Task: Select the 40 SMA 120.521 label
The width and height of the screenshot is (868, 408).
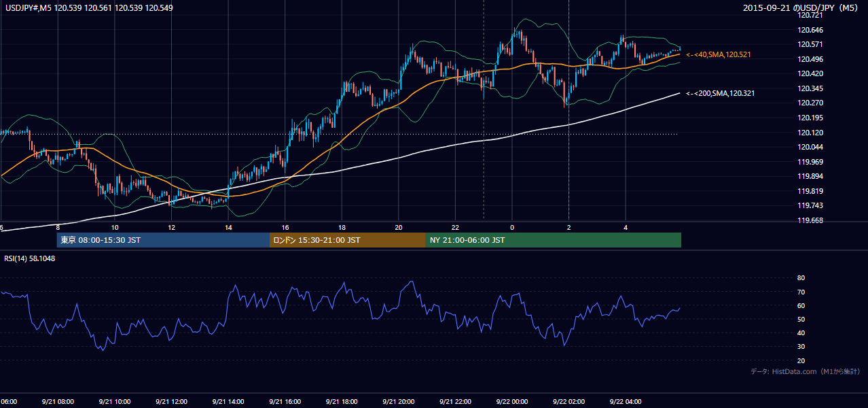Action: coord(719,54)
